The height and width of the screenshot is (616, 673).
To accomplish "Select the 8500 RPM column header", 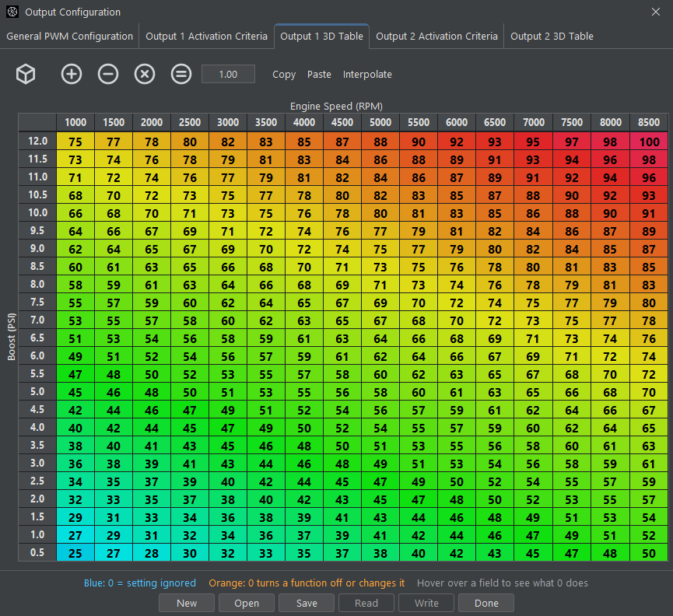I will pyautogui.click(x=649, y=122).
